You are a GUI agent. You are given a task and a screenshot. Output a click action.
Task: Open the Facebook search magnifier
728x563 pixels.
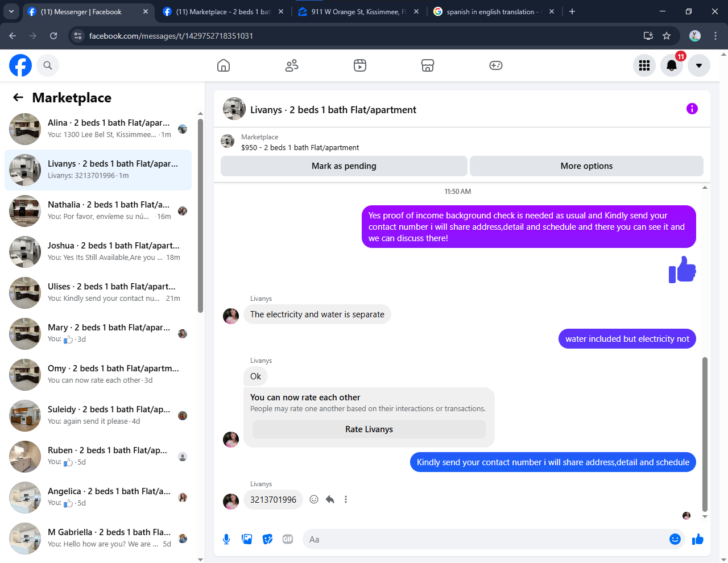[x=48, y=65]
